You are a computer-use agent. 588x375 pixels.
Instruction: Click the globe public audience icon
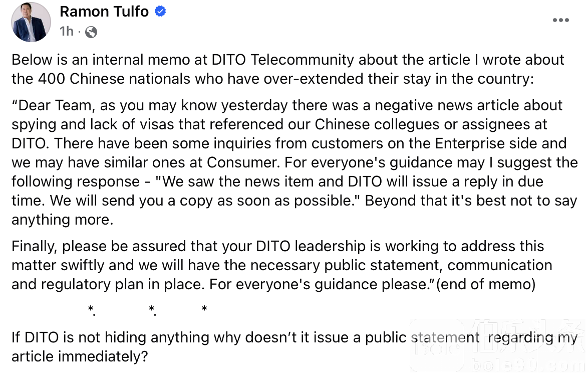click(x=91, y=32)
